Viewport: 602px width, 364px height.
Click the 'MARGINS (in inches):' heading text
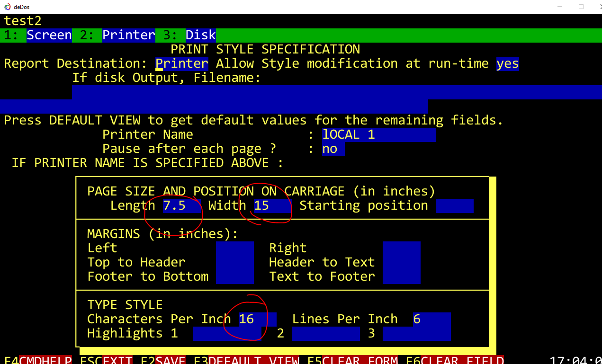point(162,234)
